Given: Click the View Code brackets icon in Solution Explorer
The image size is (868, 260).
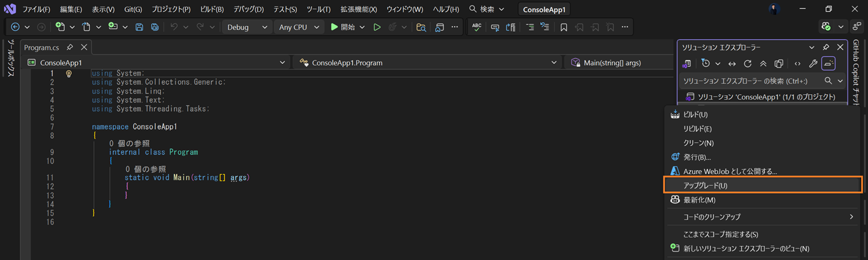Looking at the screenshot, I should (797, 63).
